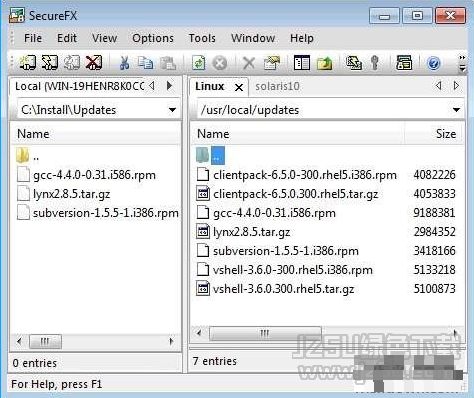Expand the toolbar overflow chevron

(462, 63)
